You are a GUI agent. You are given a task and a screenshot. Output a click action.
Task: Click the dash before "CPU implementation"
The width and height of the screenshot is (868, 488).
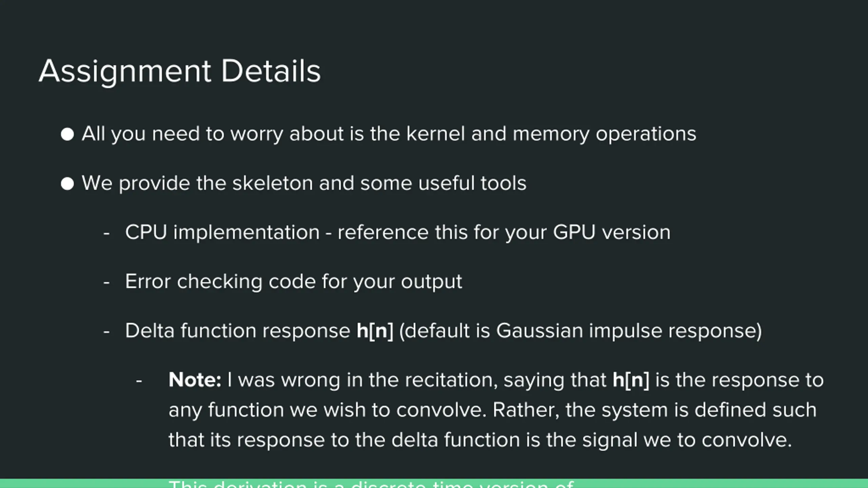106,233
